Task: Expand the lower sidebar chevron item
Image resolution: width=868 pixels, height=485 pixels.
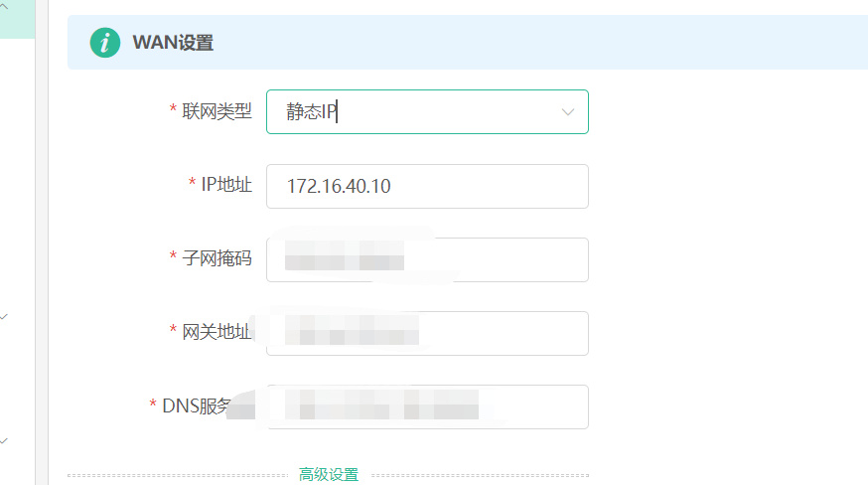Action: [x=4, y=440]
